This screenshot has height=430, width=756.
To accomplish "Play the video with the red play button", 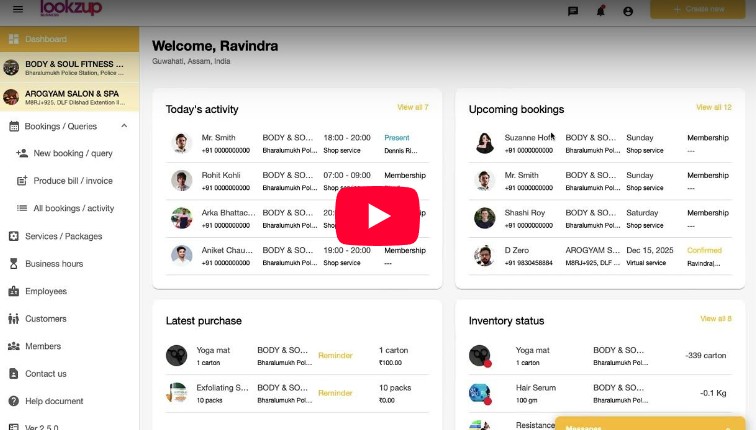I will (x=377, y=216).
